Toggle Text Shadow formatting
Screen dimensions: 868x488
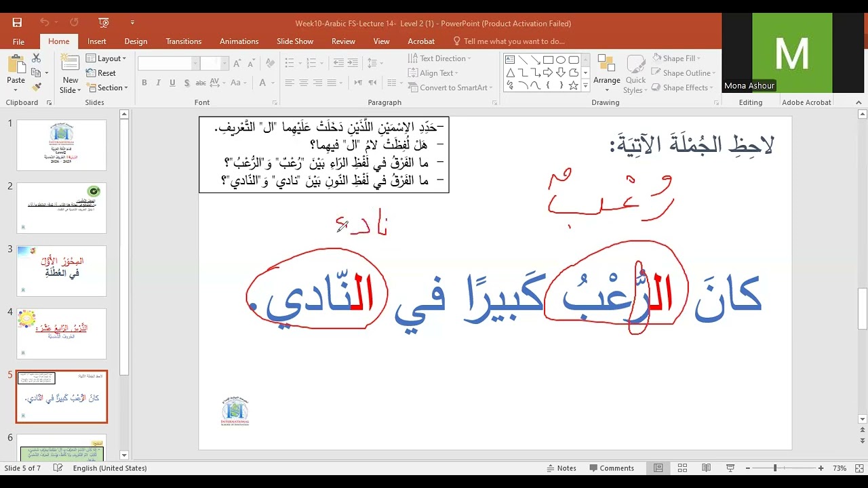coord(186,83)
